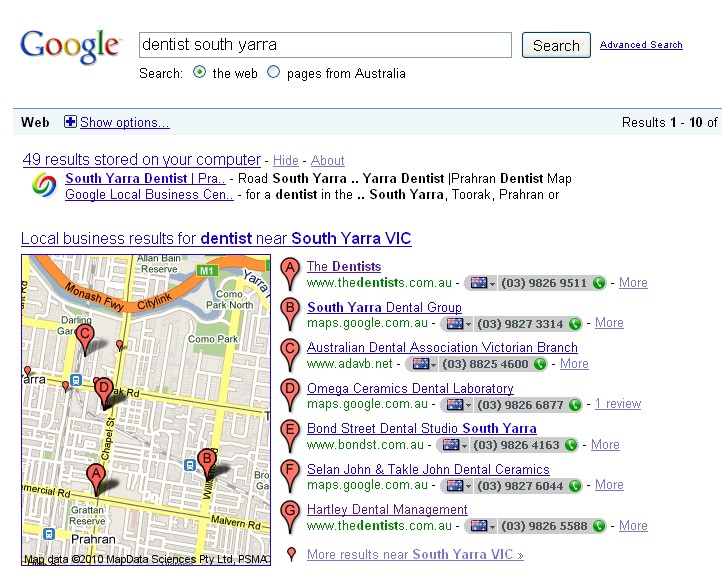722x578 pixels.
Task: Open Local business results for dentist heading
Action: click(216, 239)
